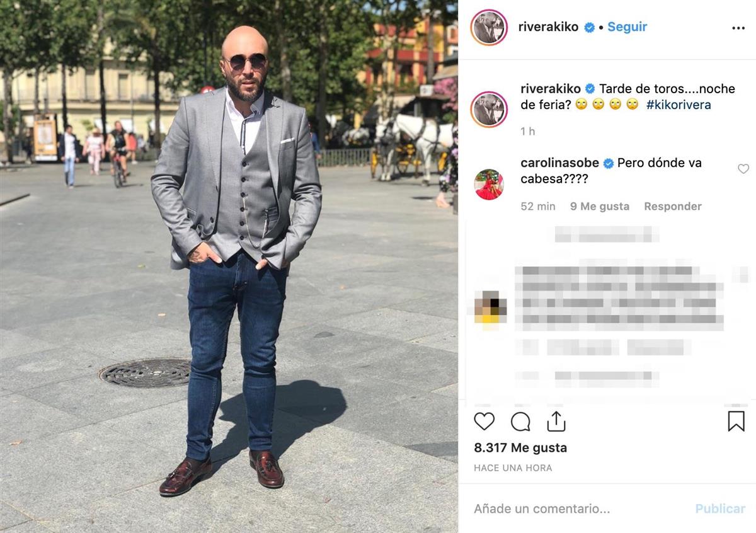This screenshot has height=533, width=756.
Task: Share the post using the upload arrow icon
Action: tap(556, 421)
